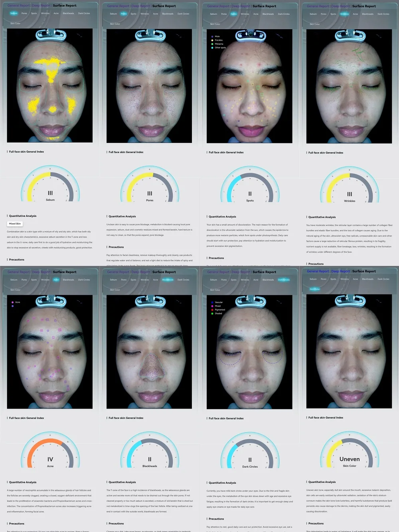This screenshot has width=399, height=532.
Task: Click the red Pigmented legend dot
Action: pyautogui.click(x=212, y=310)
